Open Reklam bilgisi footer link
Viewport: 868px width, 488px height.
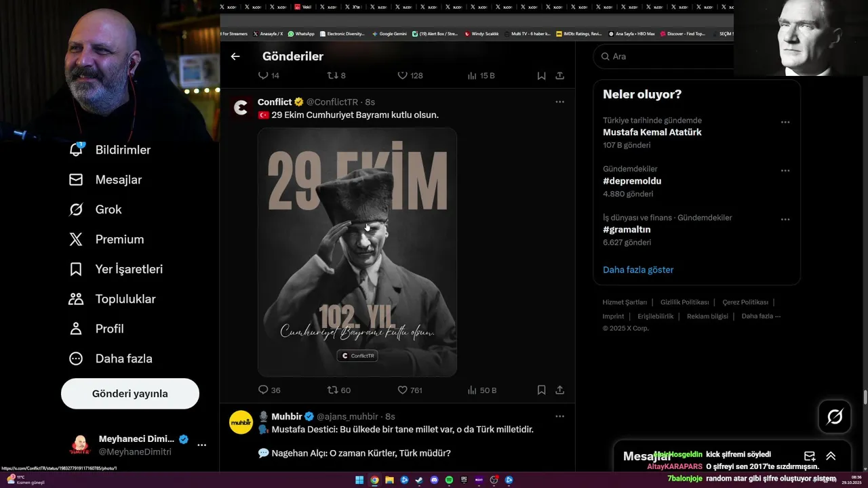pyautogui.click(x=707, y=317)
